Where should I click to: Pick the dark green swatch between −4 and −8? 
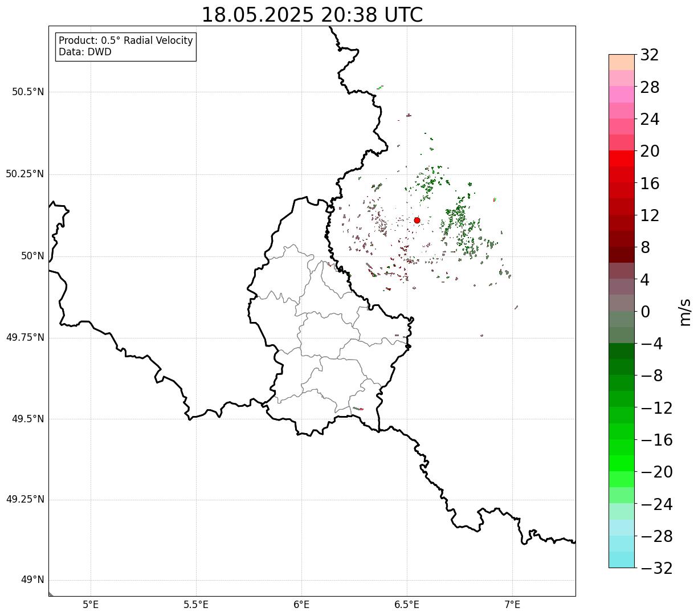622,351
